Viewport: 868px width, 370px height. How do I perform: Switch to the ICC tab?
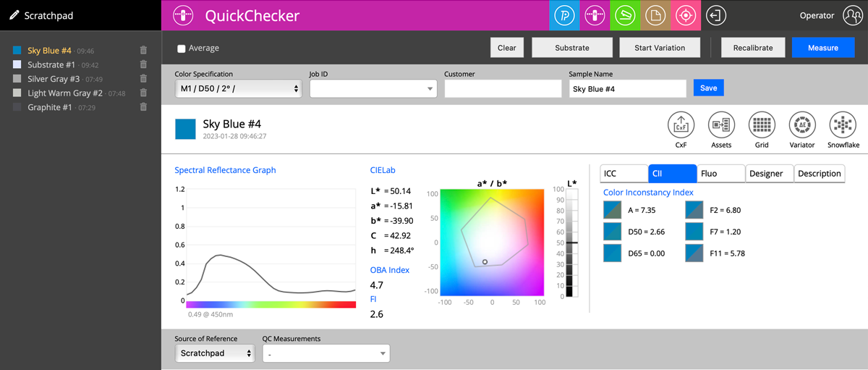click(x=624, y=174)
